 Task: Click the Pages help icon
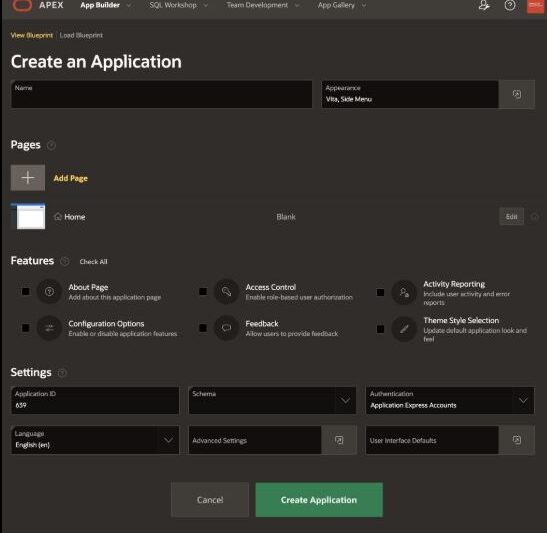click(x=51, y=145)
